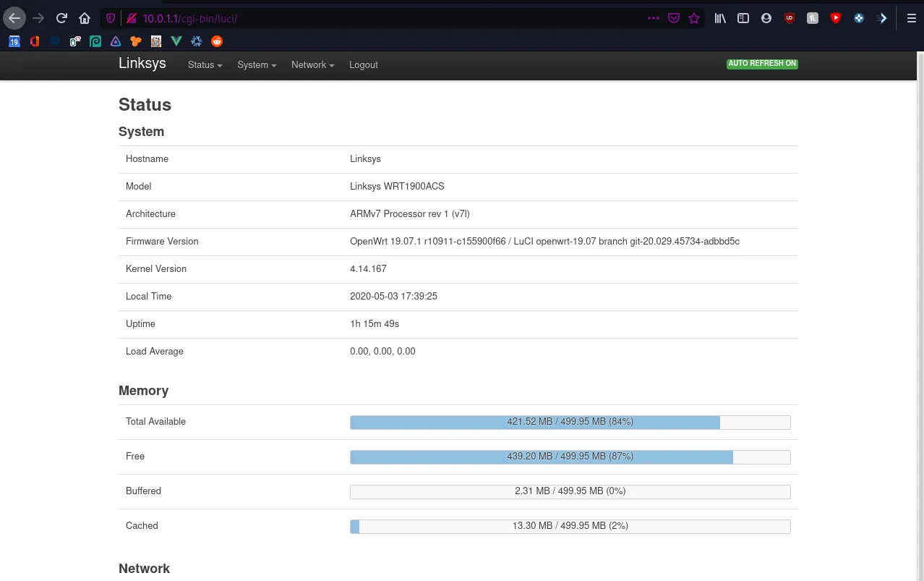Image resolution: width=924 pixels, height=581 pixels.
Task: Reload the current page
Action: [x=61, y=18]
